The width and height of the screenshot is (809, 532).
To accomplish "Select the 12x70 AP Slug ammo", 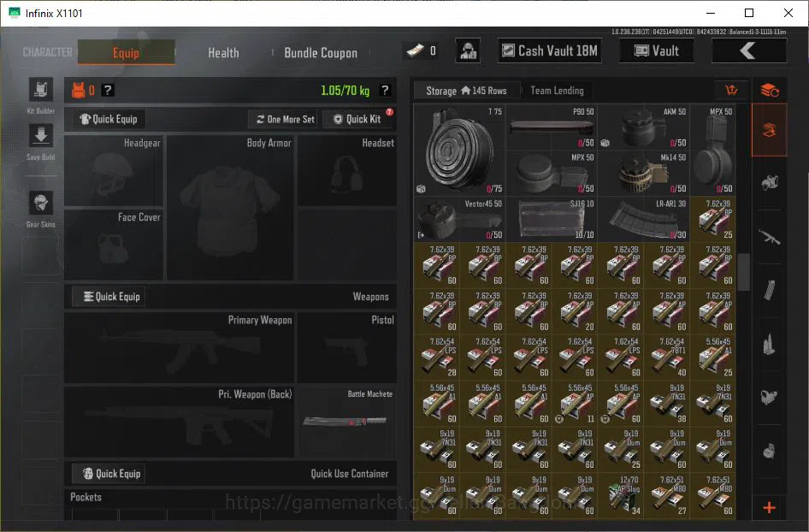I will [x=621, y=495].
